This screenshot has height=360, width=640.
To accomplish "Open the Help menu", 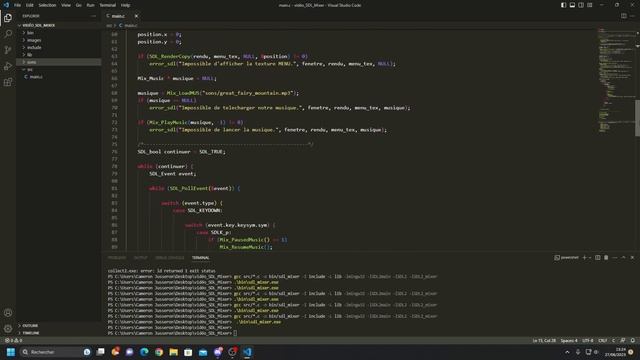I will (x=125, y=5).
